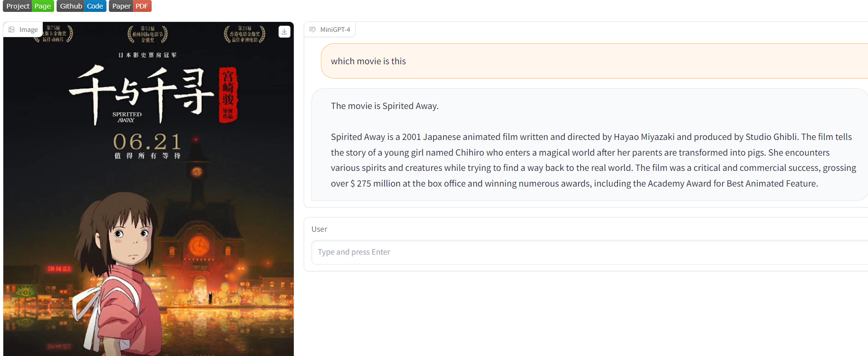This screenshot has height=356, width=868.
Task: Click the Image label icon on poster
Action: [12, 30]
